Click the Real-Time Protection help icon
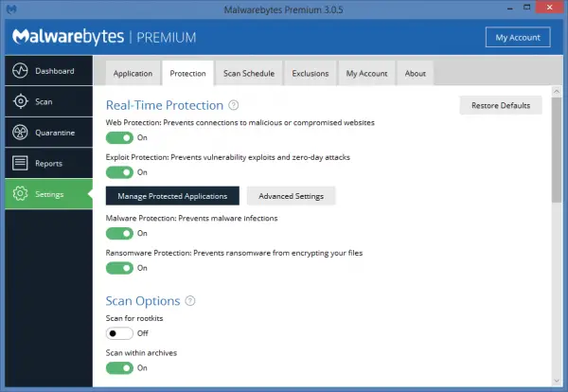The width and height of the screenshot is (568, 392). pyautogui.click(x=234, y=105)
